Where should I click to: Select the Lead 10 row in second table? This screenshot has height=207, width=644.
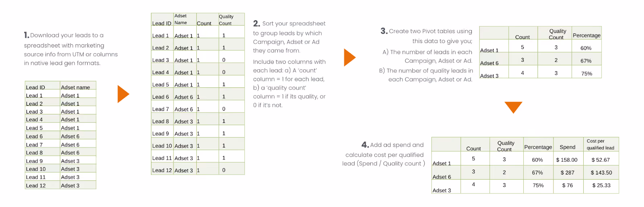click(198, 146)
